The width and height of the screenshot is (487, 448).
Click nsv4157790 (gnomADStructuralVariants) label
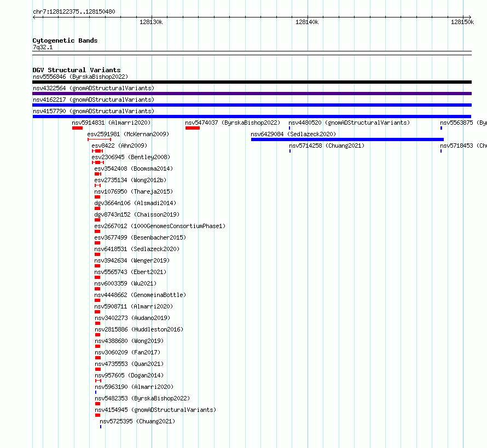pos(94,111)
